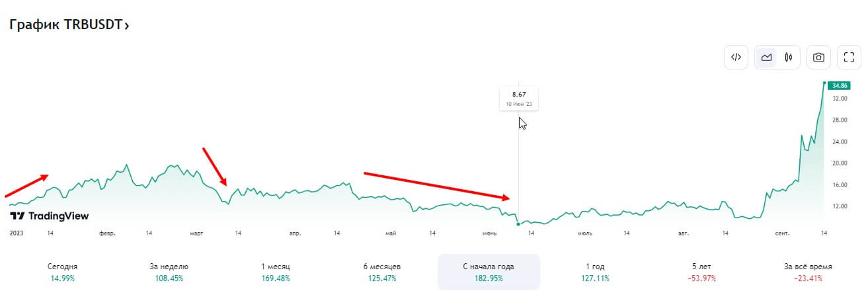868x293 pixels.
Task: Open the График TRBUSDT heading link
Action: 66,25
